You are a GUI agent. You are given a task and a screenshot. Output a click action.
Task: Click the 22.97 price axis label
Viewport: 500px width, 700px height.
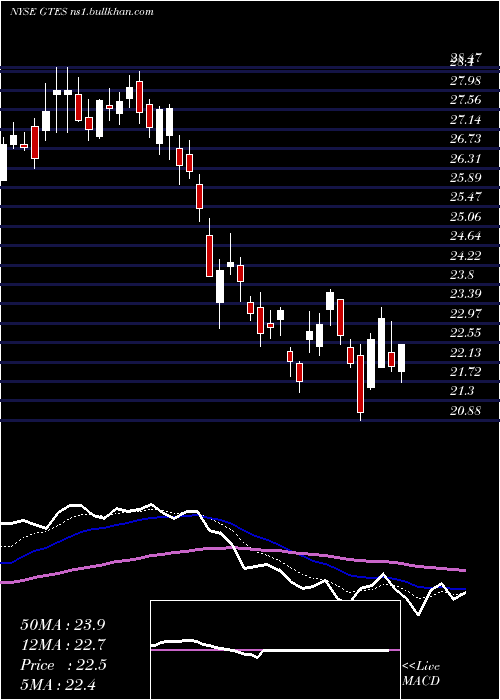(x=466, y=314)
